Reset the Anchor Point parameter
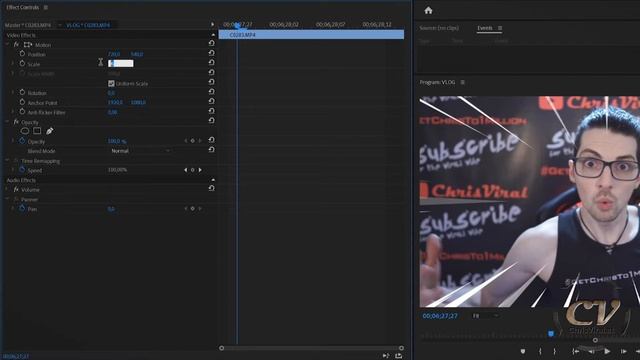 (211, 101)
